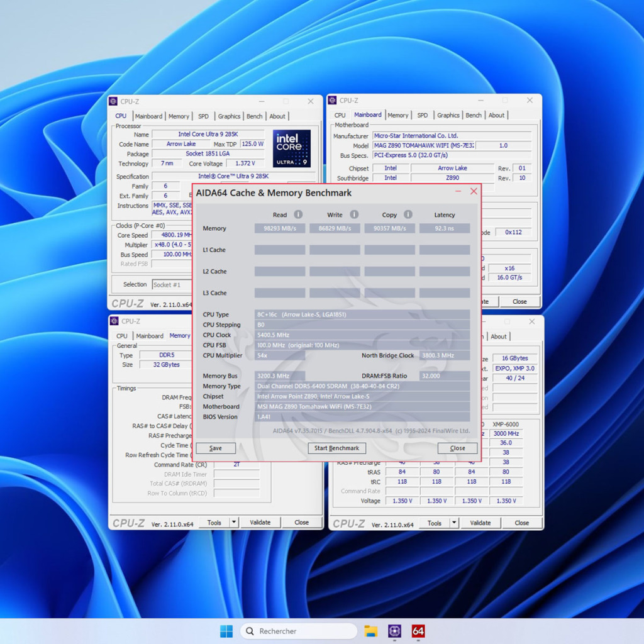Click Max TDP value 125.0 W
644x644 pixels.
click(x=252, y=144)
